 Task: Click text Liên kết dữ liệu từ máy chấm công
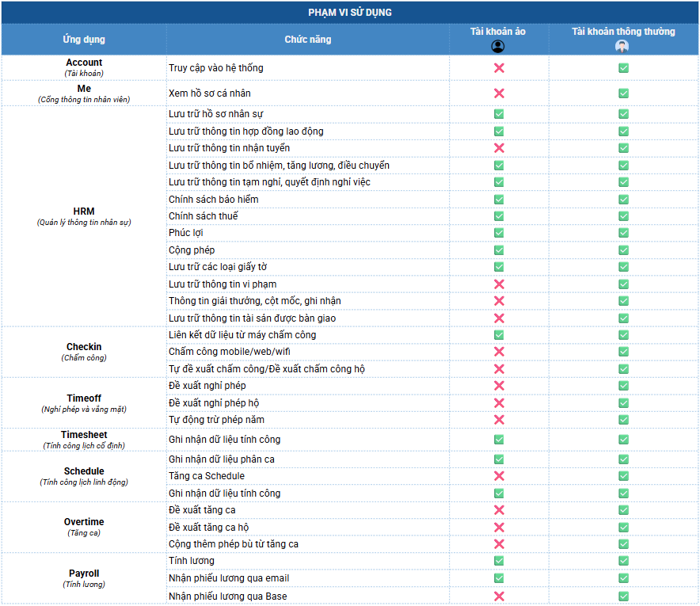point(242,335)
